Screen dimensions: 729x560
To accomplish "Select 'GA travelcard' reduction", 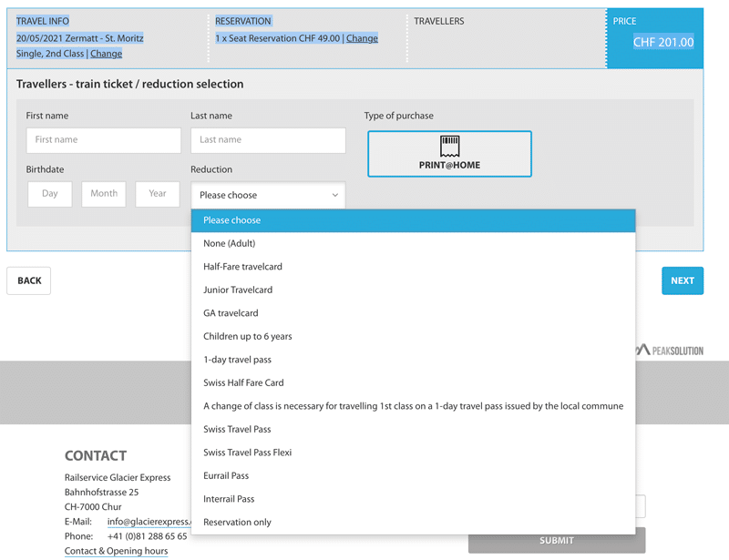I will click(x=413, y=313).
